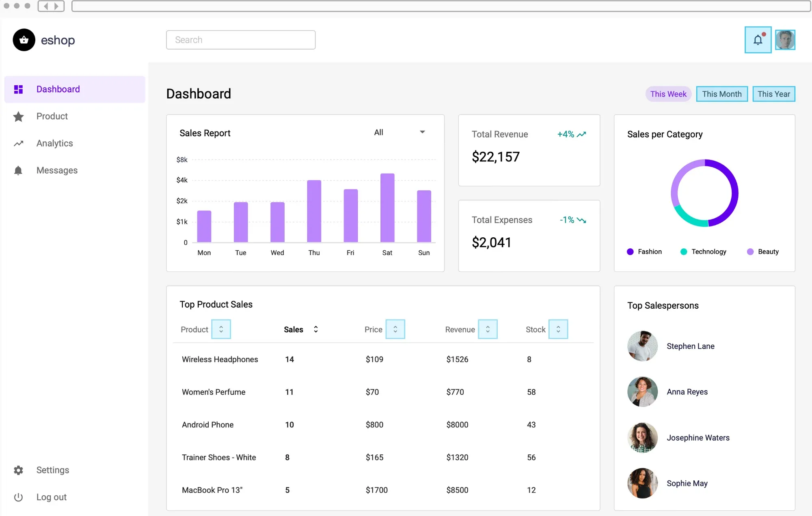The image size is (812, 516).
Task: Click into the Search input field
Action: click(240, 40)
